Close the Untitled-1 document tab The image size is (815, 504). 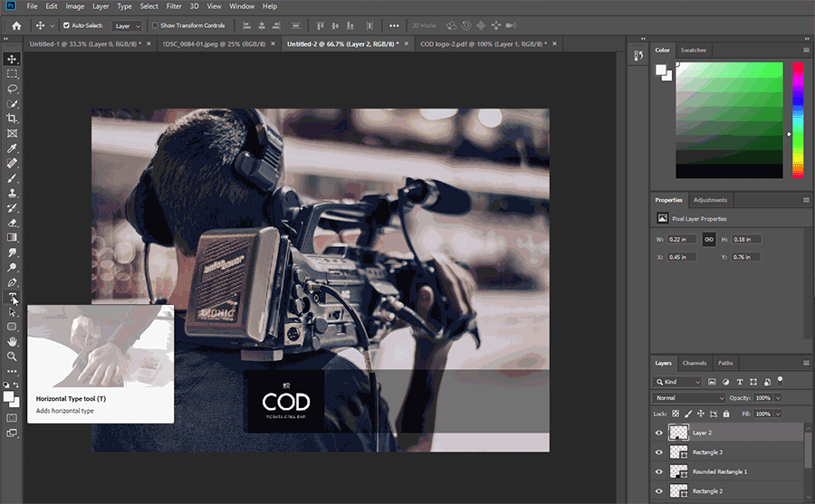click(x=149, y=43)
